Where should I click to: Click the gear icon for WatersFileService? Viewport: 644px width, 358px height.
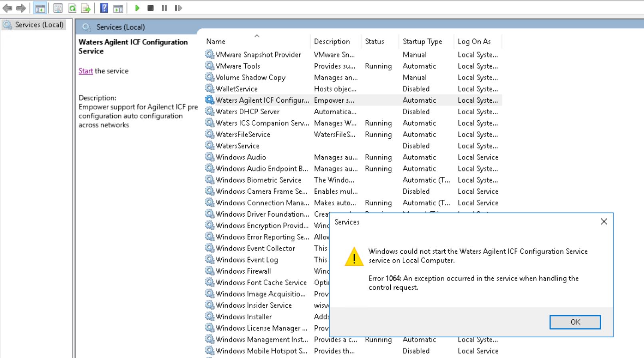(x=209, y=134)
